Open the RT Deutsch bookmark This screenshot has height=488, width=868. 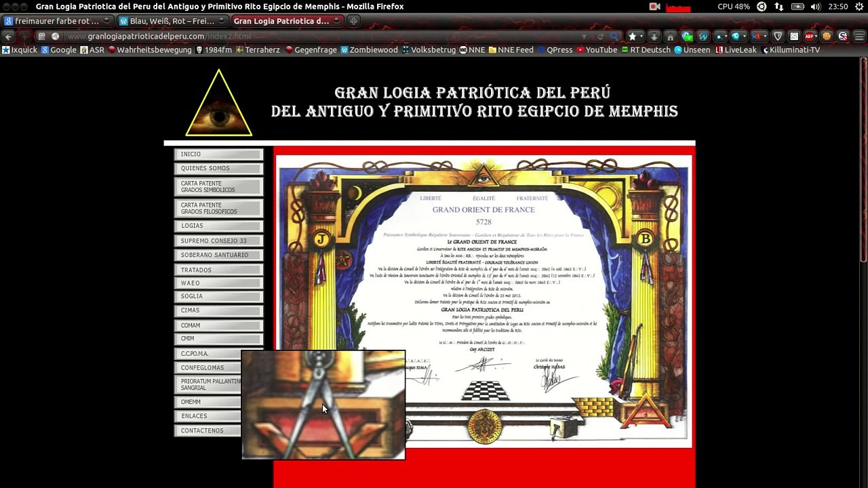(x=646, y=50)
